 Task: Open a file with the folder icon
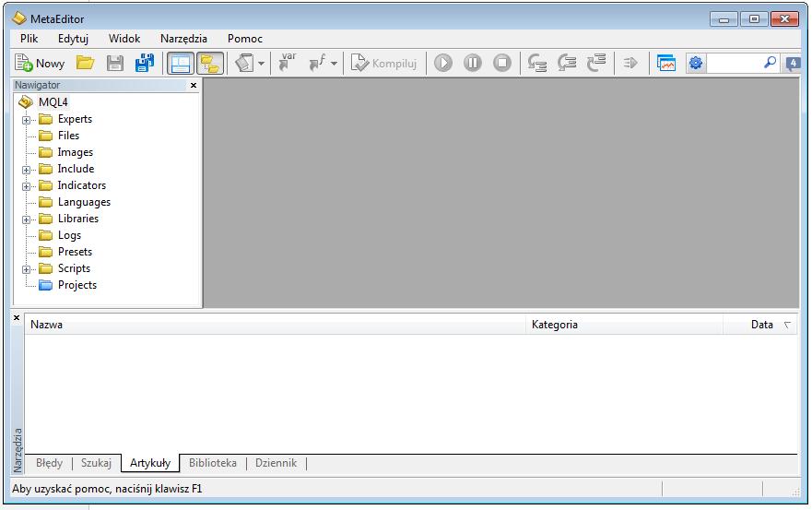coord(85,64)
